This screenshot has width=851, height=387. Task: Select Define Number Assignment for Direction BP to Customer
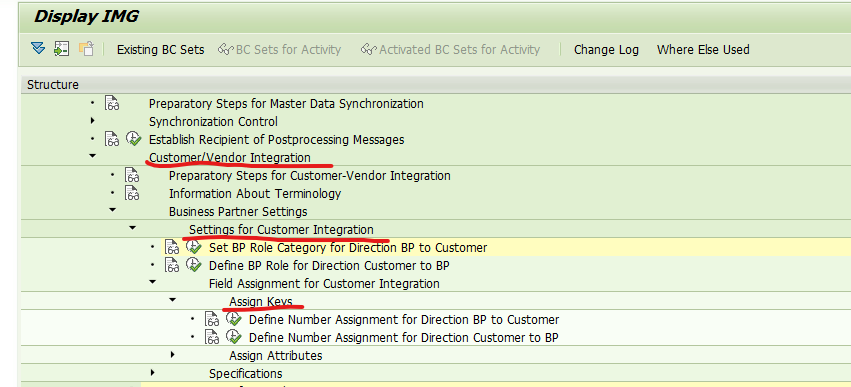tap(404, 320)
